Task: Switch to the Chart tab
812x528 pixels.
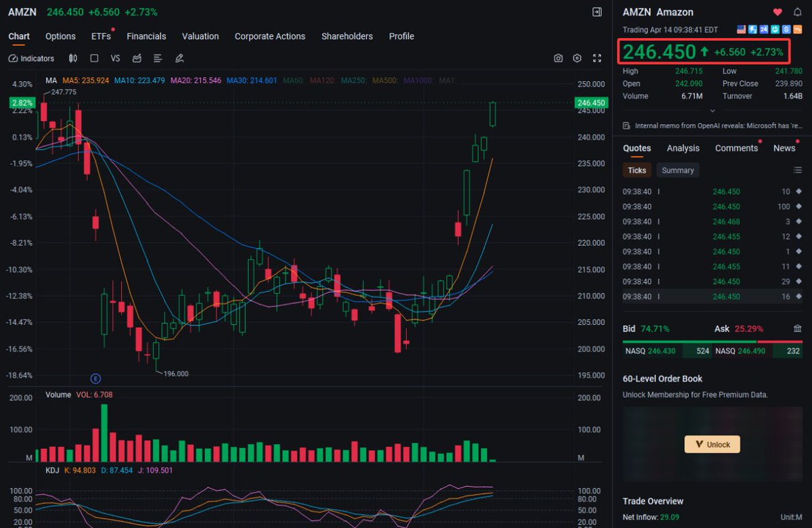Action: pos(19,37)
